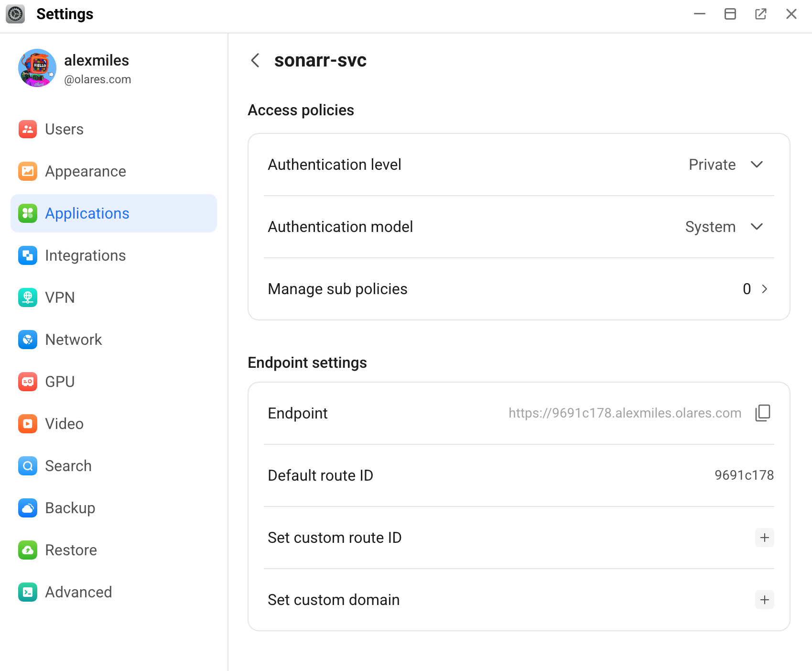Select the Appearance settings icon

coord(28,171)
